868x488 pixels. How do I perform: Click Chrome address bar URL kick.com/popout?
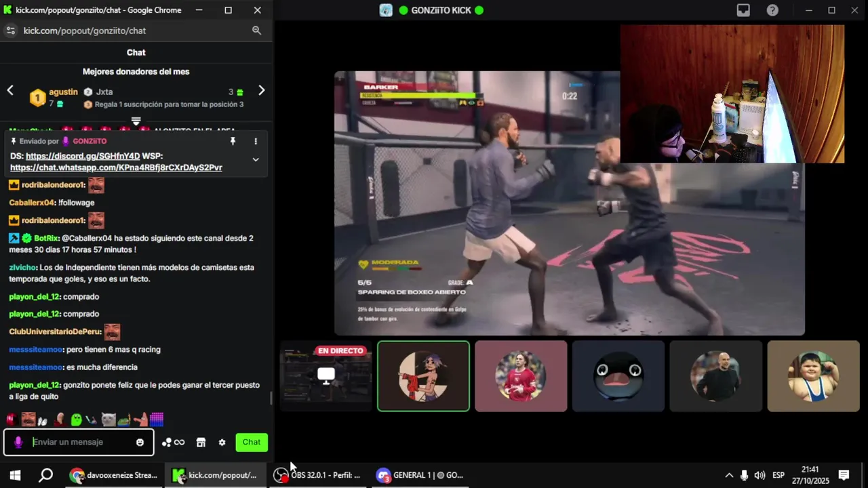coord(85,30)
